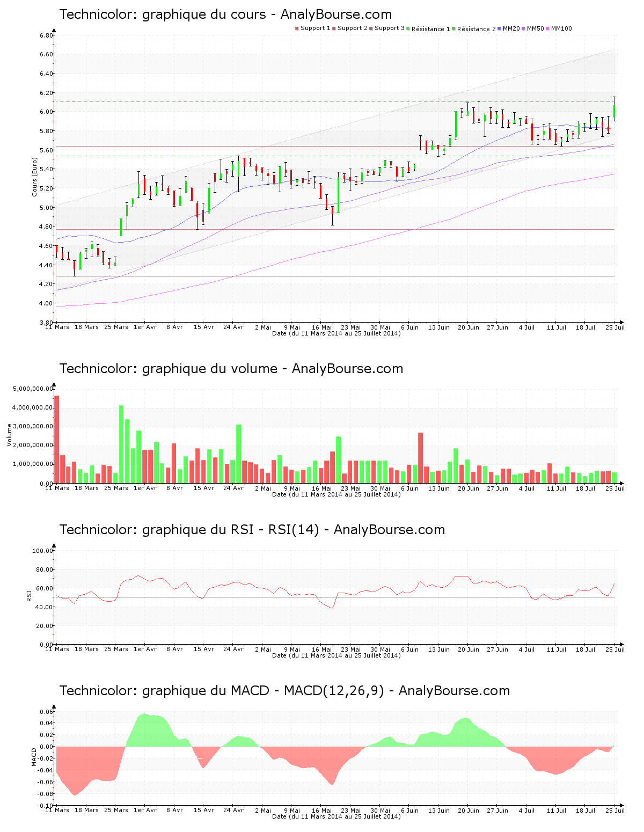This screenshot has height=832, width=644.
Task: Click the last green candlestick on 25 Juil
Action: coord(614,112)
